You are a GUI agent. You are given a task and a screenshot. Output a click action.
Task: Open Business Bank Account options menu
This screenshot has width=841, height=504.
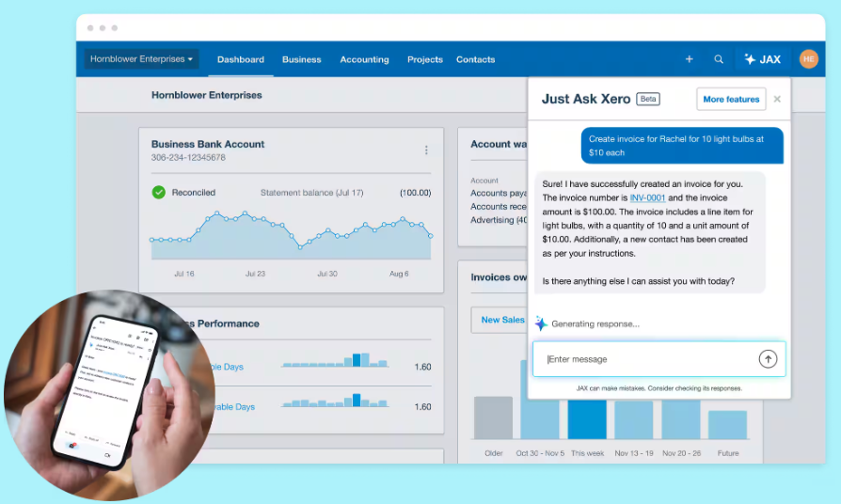tap(426, 150)
